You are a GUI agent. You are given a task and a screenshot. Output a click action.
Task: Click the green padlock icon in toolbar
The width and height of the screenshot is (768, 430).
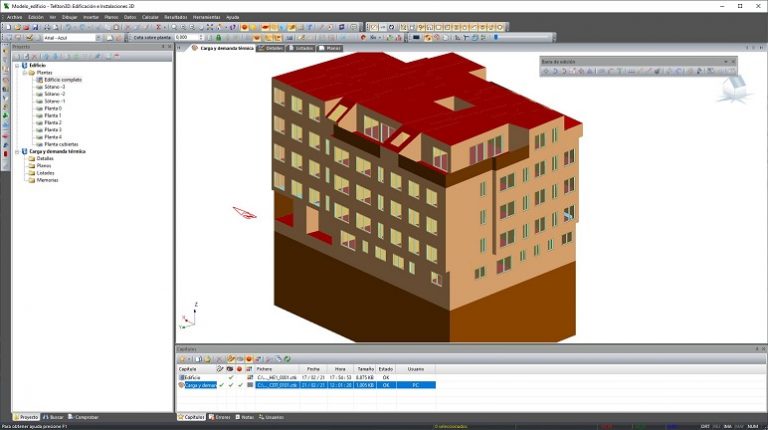coord(218,38)
